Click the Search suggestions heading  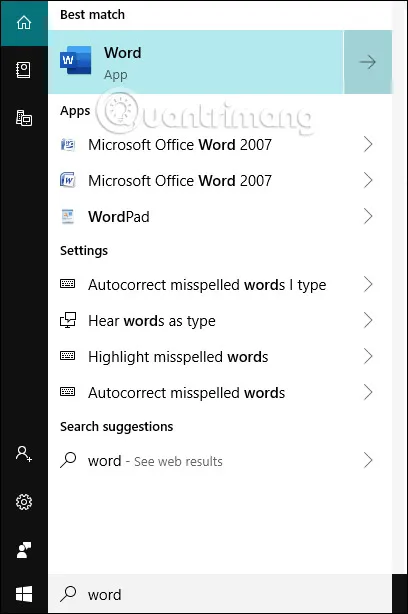click(116, 426)
